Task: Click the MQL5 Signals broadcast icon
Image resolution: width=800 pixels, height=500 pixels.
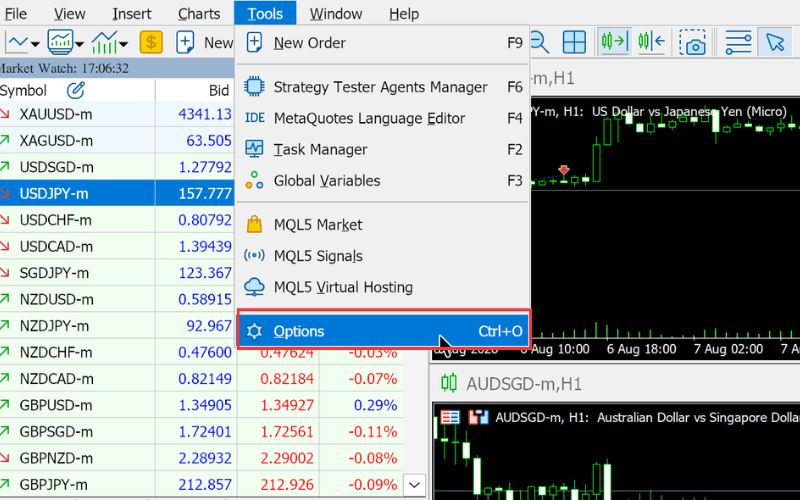Action: tap(254, 255)
